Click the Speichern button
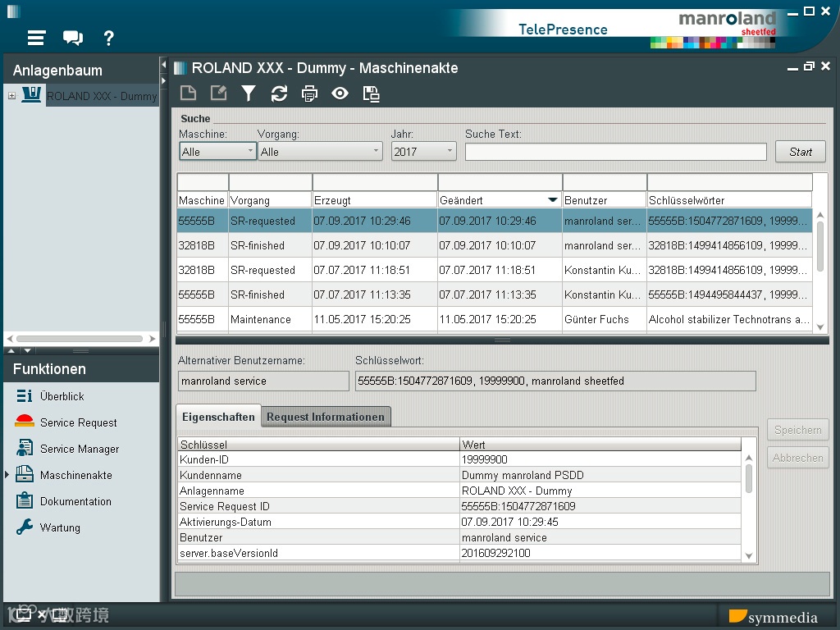 pos(797,430)
